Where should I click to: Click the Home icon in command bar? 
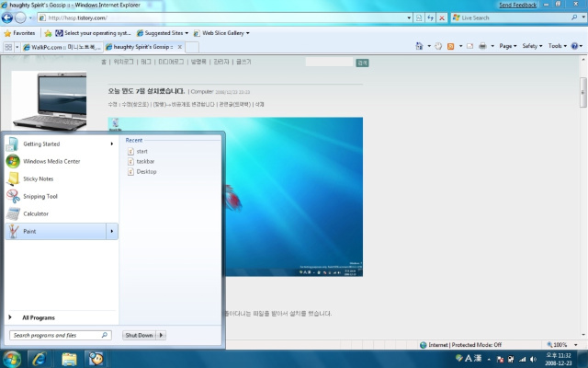pyautogui.click(x=419, y=46)
